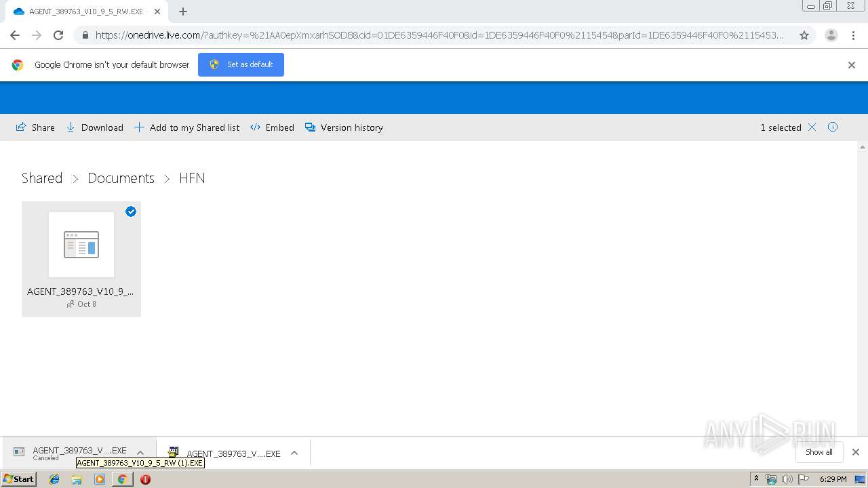Screen dimensions: 868x488
Task: Open the details info pane icon
Action: click(833, 127)
